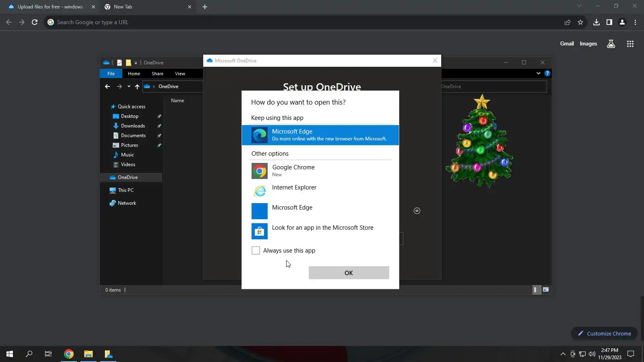Switch to the Upload files for free tab
644x362 pixels.
pos(51,7)
